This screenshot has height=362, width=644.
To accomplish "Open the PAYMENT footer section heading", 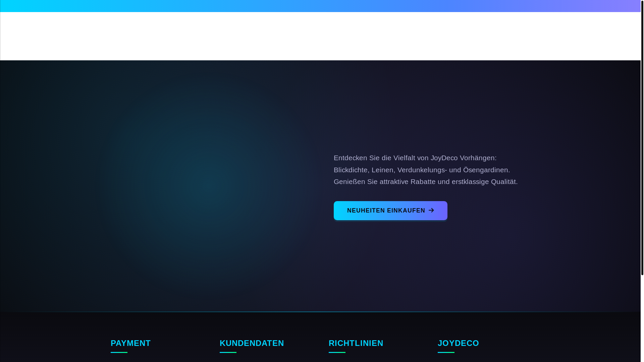I will tap(130, 343).
